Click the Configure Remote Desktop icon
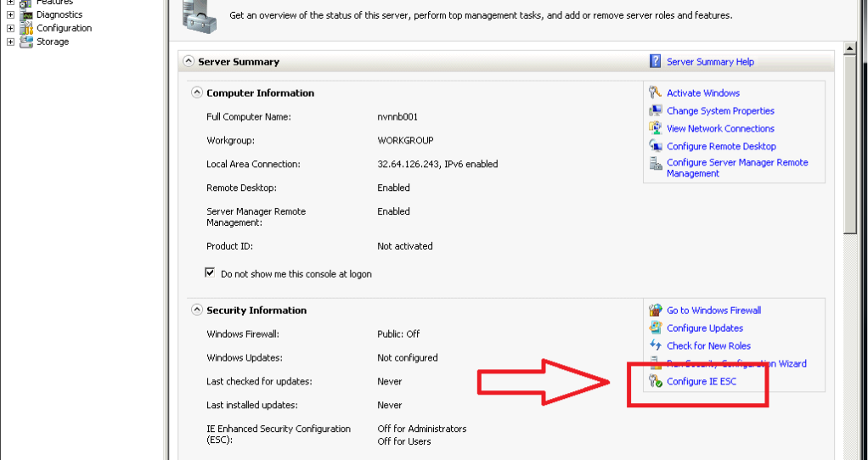The image size is (868, 460). click(655, 147)
